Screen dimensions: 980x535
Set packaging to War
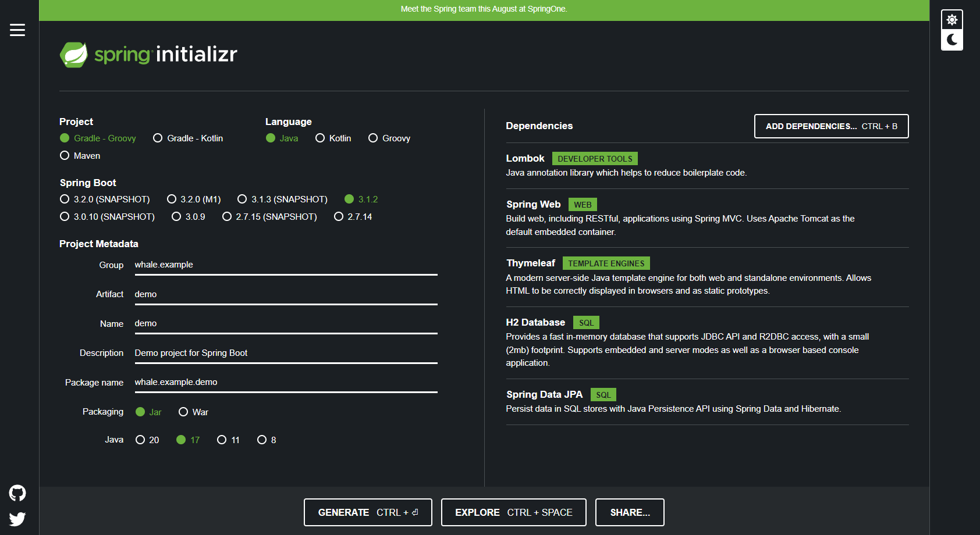pos(193,412)
